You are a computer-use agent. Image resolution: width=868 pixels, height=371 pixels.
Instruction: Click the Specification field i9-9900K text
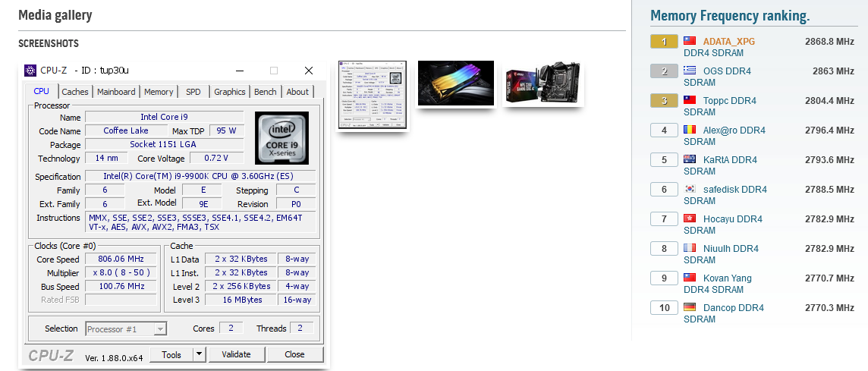(199, 176)
